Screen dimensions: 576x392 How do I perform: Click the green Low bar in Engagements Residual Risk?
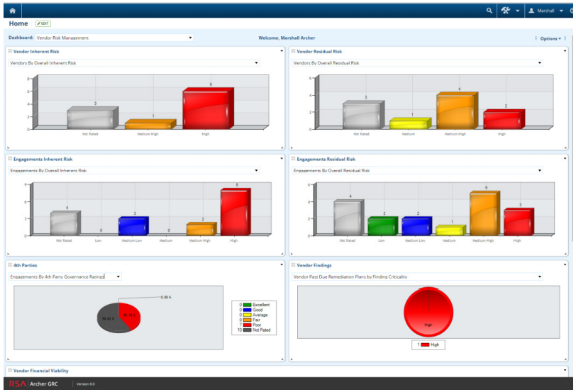[x=382, y=226]
